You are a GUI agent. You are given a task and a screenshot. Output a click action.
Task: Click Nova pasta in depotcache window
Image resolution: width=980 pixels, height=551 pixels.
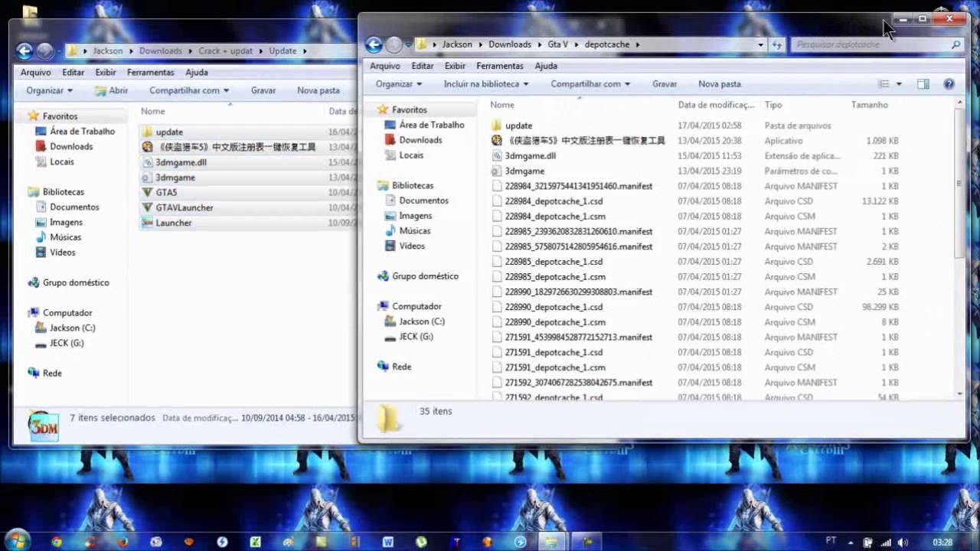pyautogui.click(x=720, y=84)
